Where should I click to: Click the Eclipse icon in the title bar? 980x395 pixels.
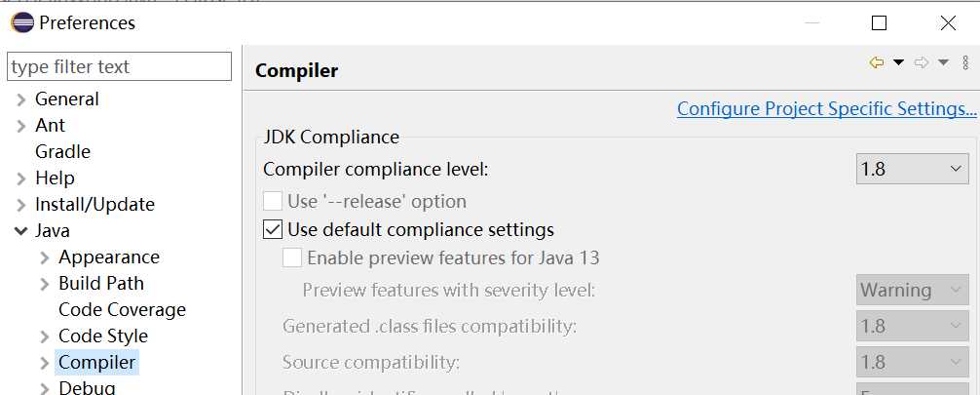point(21,21)
